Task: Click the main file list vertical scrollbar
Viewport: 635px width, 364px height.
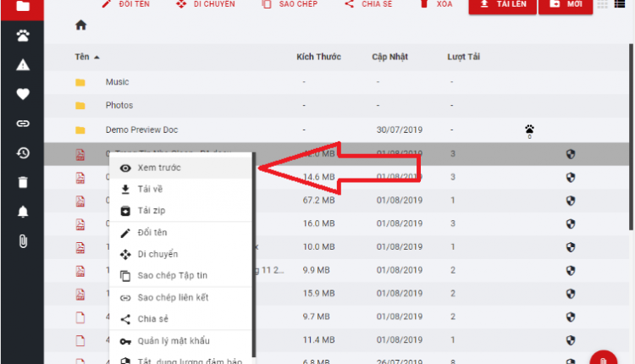Action: point(631,137)
